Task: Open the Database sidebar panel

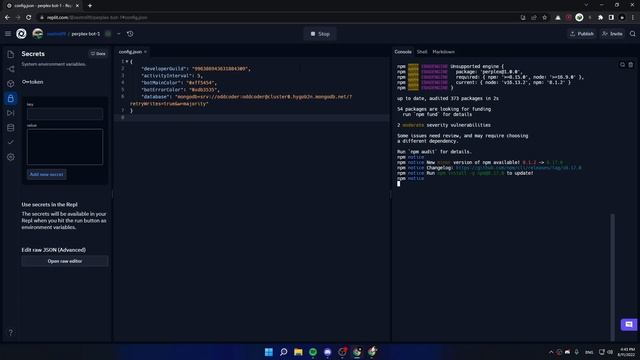Action: [11, 128]
